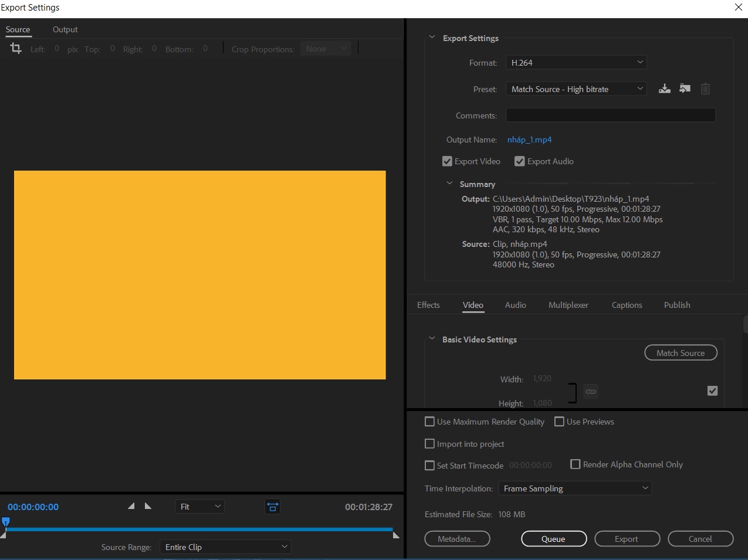Switch to the Audio tab
748x560 pixels.
[x=515, y=305]
